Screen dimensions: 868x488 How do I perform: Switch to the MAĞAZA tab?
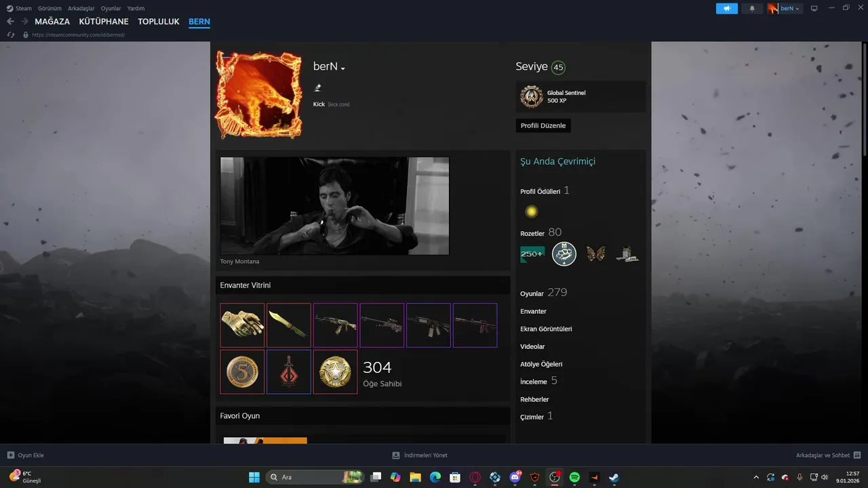pyautogui.click(x=52, y=22)
